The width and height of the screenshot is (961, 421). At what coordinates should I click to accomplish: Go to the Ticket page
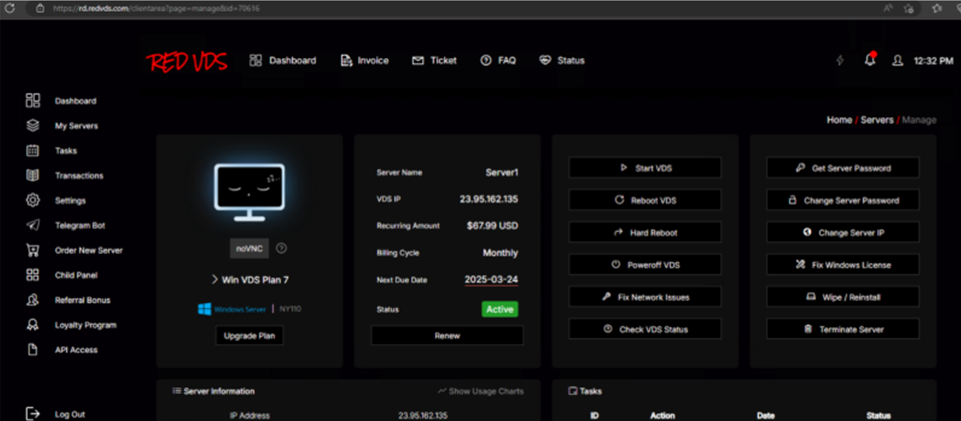[434, 60]
